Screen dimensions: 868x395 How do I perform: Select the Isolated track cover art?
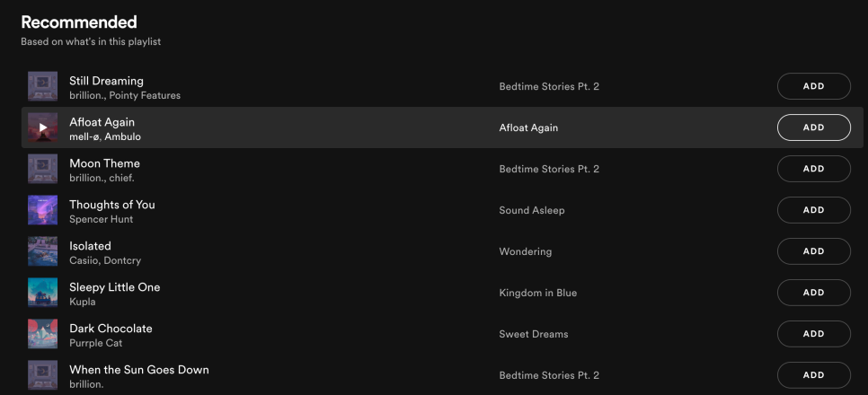click(42, 251)
